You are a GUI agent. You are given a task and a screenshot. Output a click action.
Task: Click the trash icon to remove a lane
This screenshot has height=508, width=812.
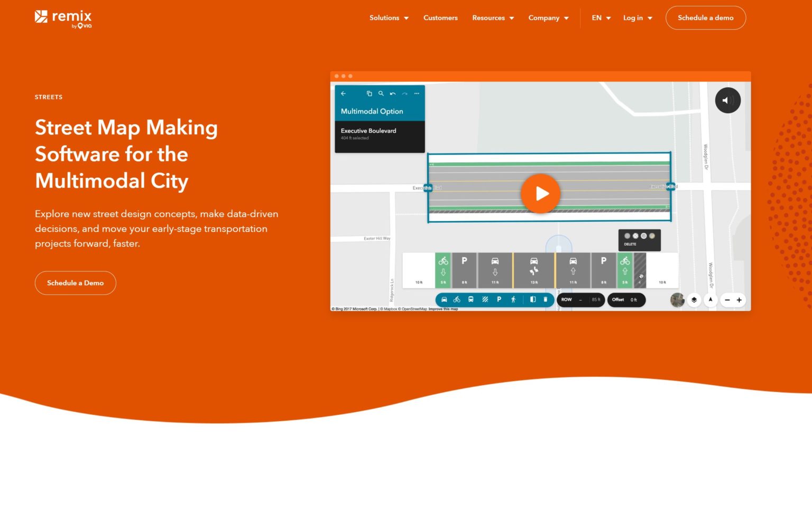pyautogui.click(x=546, y=300)
